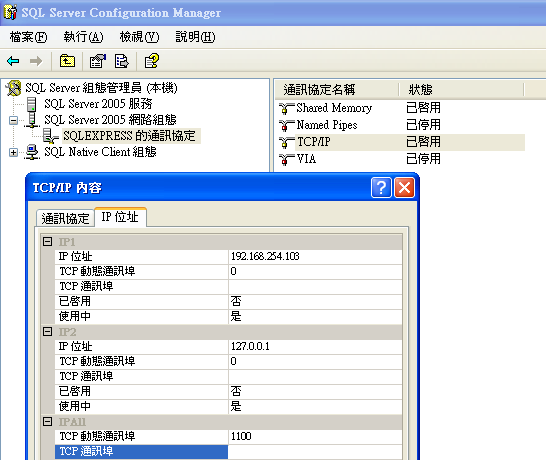Viewport: 546px width, 460px height.
Task: Click the SQL Server 組態管理員 root icon
Action: [13, 88]
